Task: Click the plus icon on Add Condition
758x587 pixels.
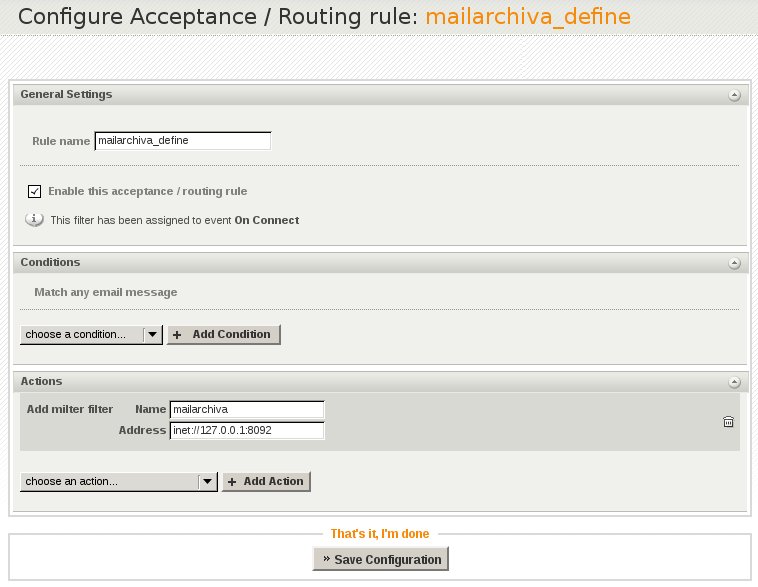Action: click(177, 335)
